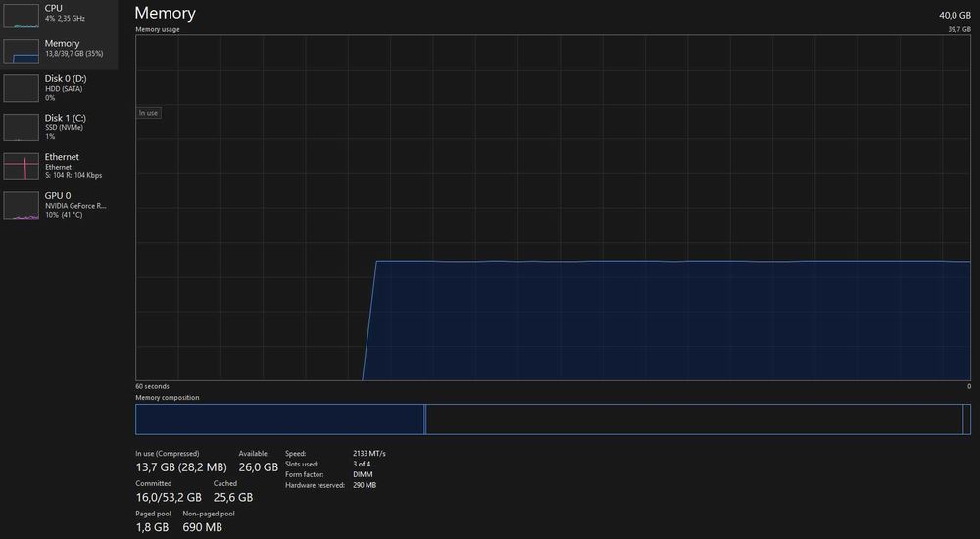The width and height of the screenshot is (980, 539).
Task: Click the 690 MB non-paged pool value
Action: click(203, 527)
